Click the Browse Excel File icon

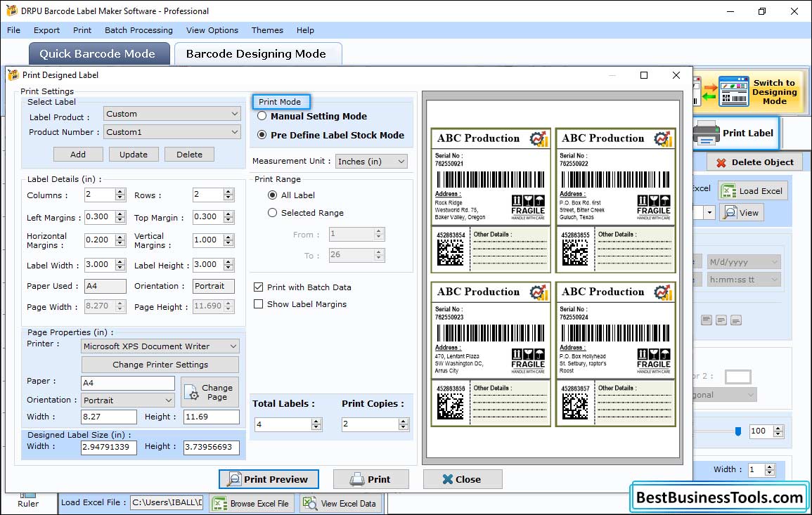(x=219, y=503)
